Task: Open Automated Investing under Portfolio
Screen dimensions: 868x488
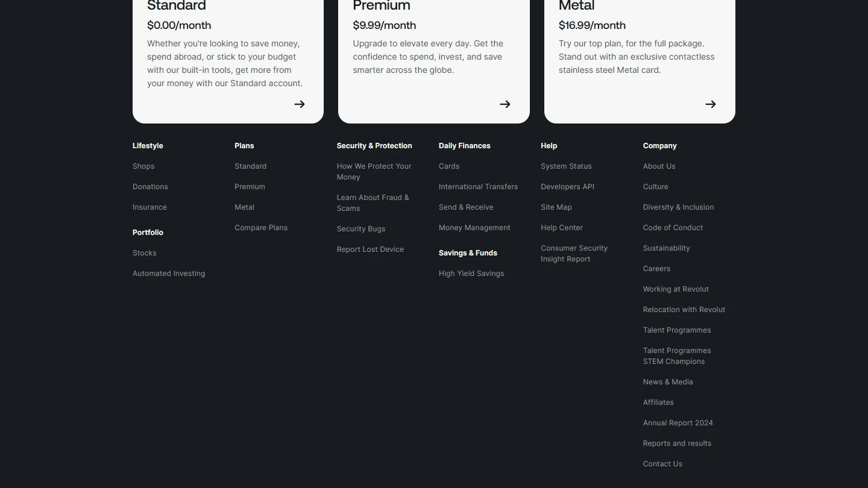Action: coord(169,274)
